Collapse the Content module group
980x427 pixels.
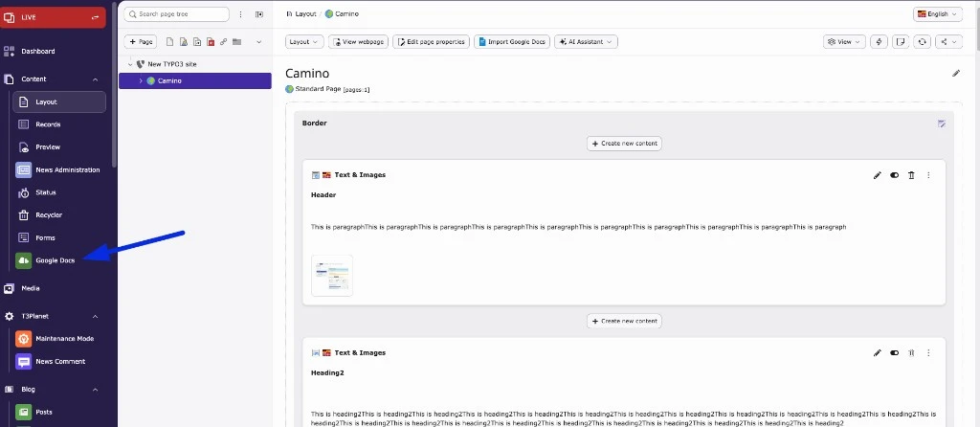(95, 79)
